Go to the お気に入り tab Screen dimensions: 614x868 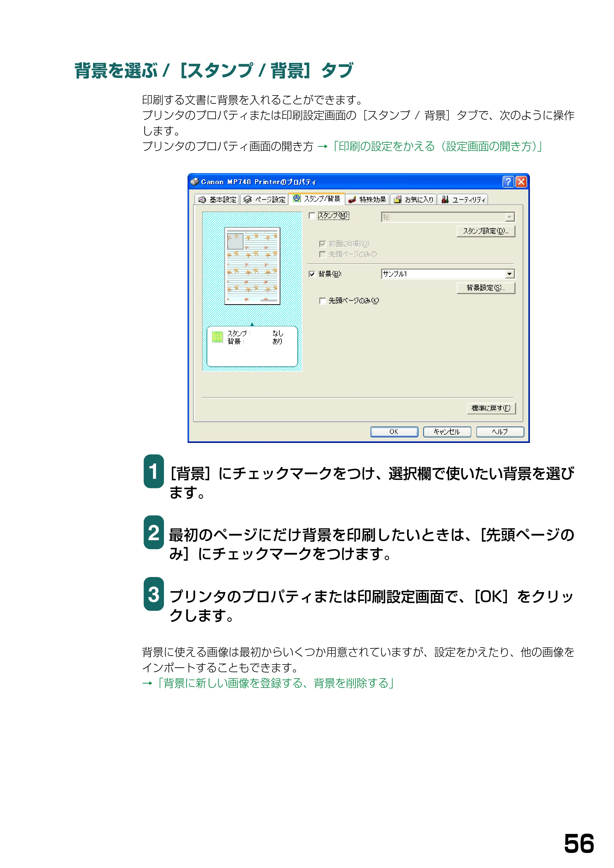coord(414,200)
